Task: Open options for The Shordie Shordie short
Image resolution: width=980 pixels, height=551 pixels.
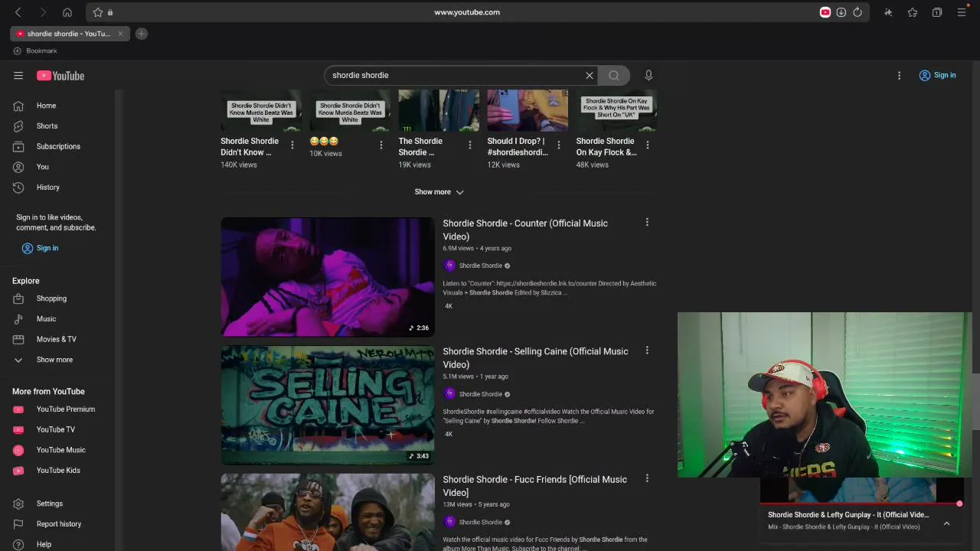Action: [470, 145]
